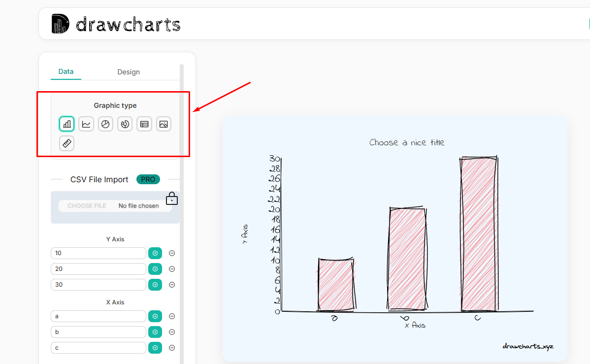The height and width of the screenshot is (364, 590).
Task: Click the side panel vertical scrollbar
Action: click(182, 214)
